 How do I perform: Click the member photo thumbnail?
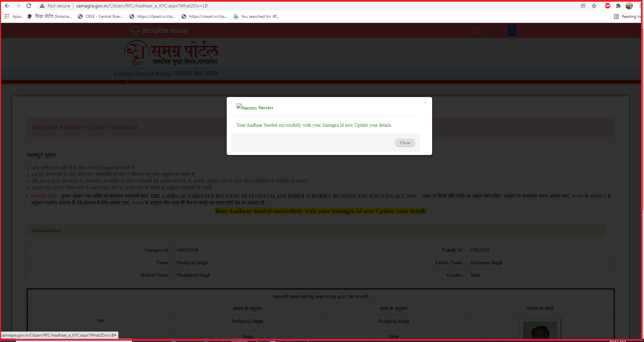click(x=540, y=330)
